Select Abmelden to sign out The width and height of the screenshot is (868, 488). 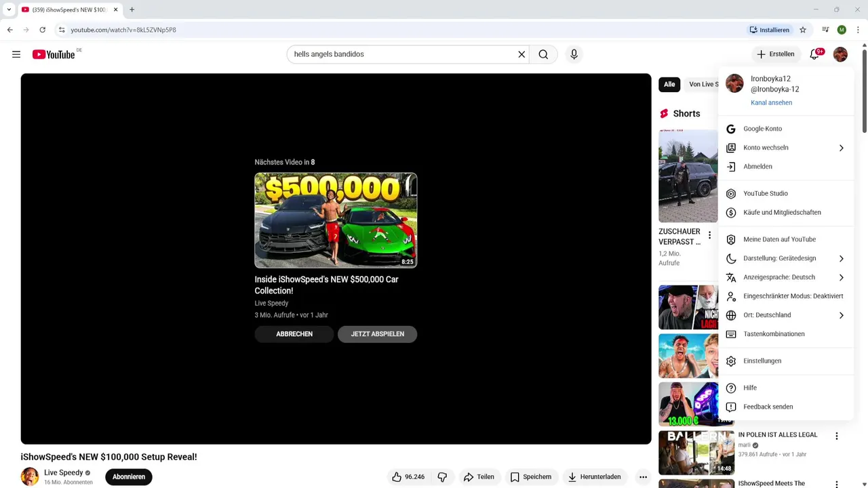[x=786, y=167]
